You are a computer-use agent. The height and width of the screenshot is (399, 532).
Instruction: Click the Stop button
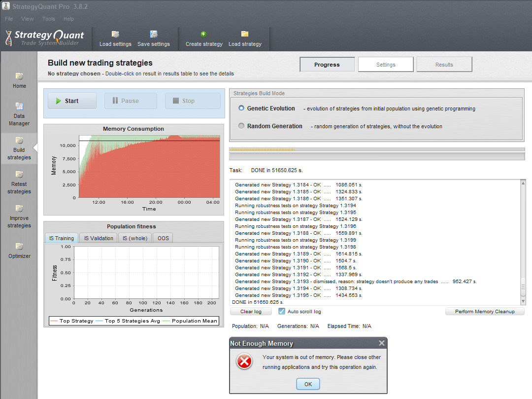tap(193, 101)
